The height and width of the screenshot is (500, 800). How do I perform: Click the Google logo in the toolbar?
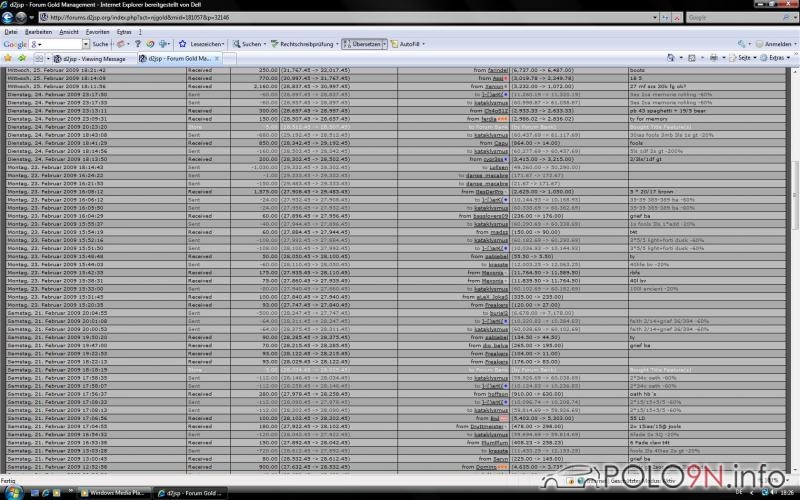click(14, 45)
